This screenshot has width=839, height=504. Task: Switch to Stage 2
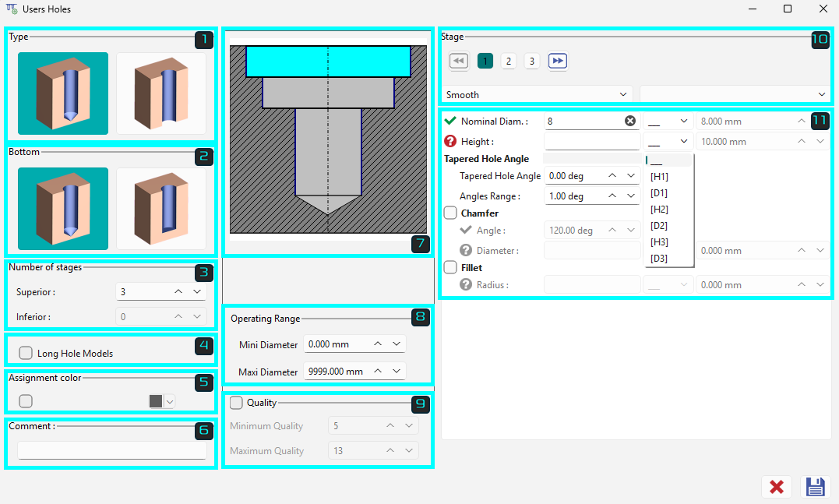click(x=508, y=60)
